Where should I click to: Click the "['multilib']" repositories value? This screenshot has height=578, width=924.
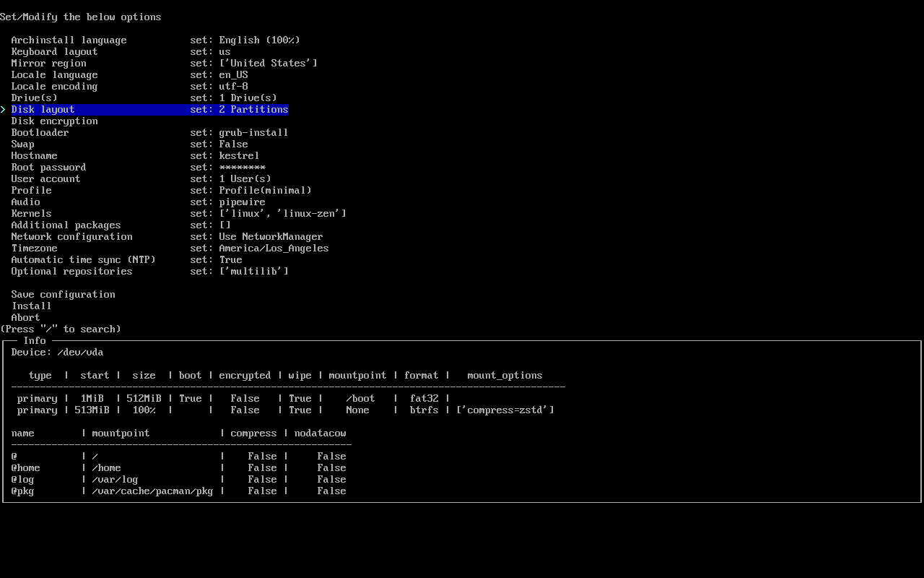[254, 272]
